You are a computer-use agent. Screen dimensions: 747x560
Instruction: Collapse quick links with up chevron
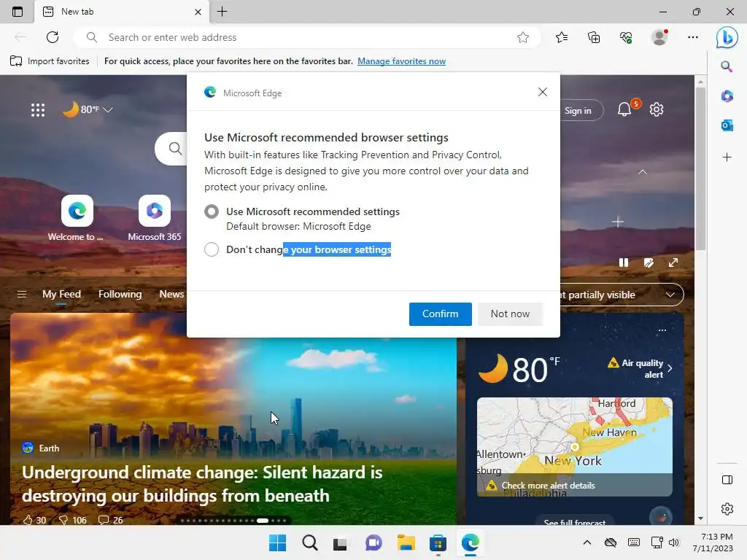pos(643,172)
